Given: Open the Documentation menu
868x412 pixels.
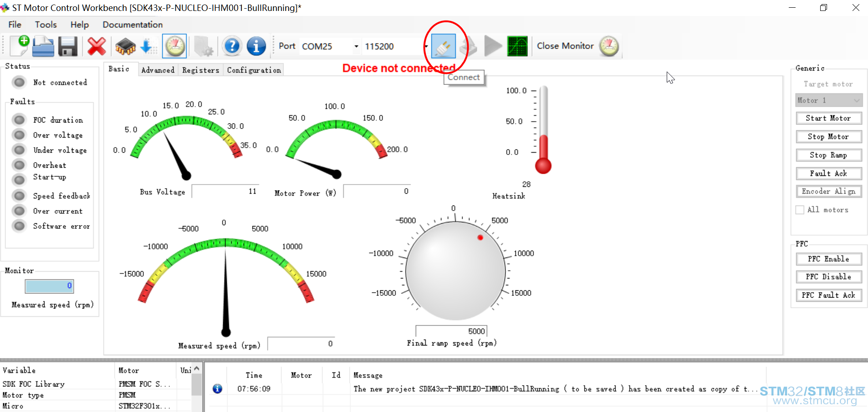Looking at the screenshot, I should tap(133, 25).
